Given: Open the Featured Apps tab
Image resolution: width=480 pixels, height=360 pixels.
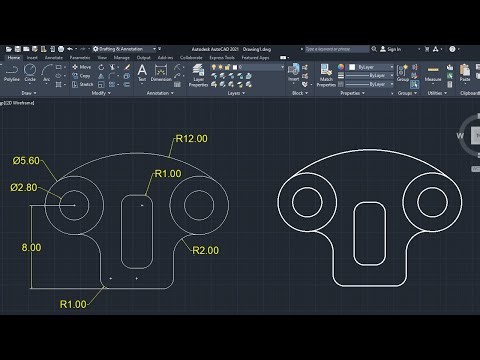Looking at the screenshot, I should pos(255,58).
